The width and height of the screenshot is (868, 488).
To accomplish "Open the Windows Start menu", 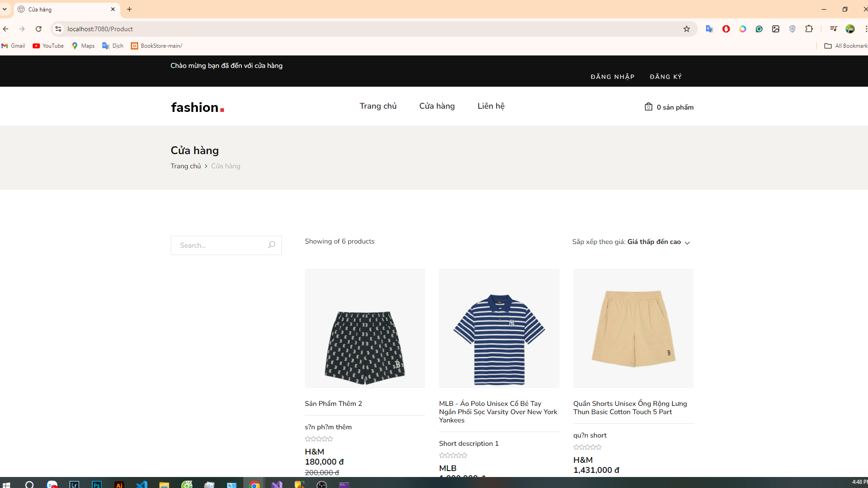I will pos(6,484).
